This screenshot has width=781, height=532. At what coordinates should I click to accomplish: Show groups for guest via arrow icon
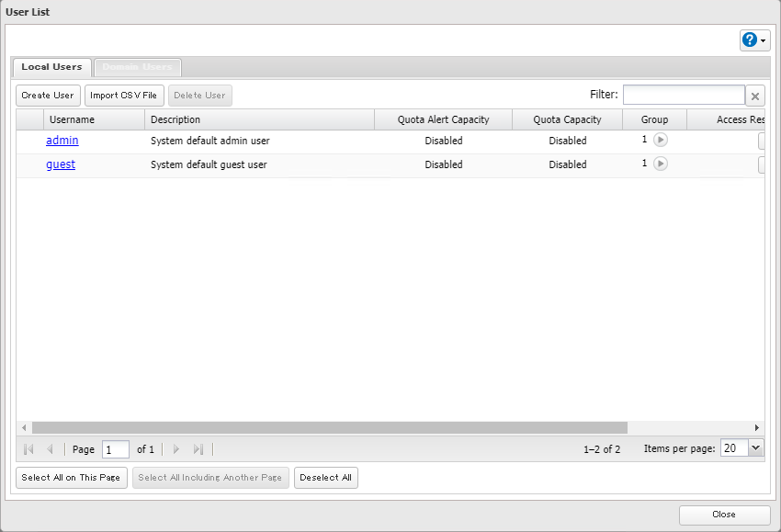(661, 164)
